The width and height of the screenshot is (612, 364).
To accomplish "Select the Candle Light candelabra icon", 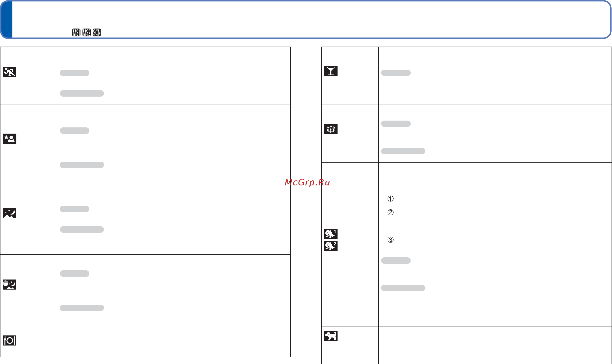I will click(330, 129).
